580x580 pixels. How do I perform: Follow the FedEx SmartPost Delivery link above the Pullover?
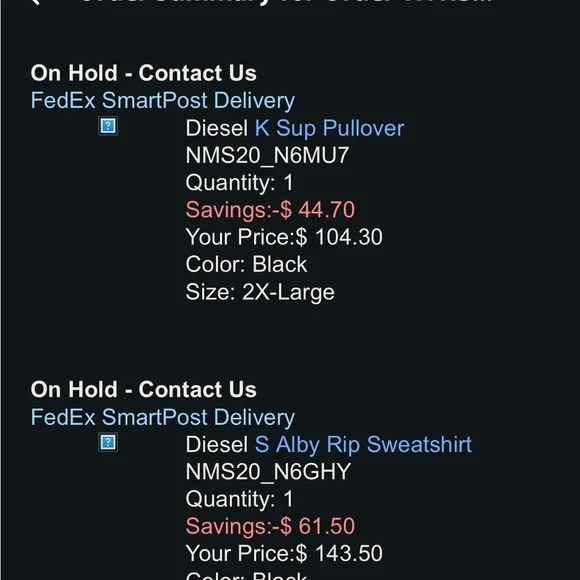(163, 101)
